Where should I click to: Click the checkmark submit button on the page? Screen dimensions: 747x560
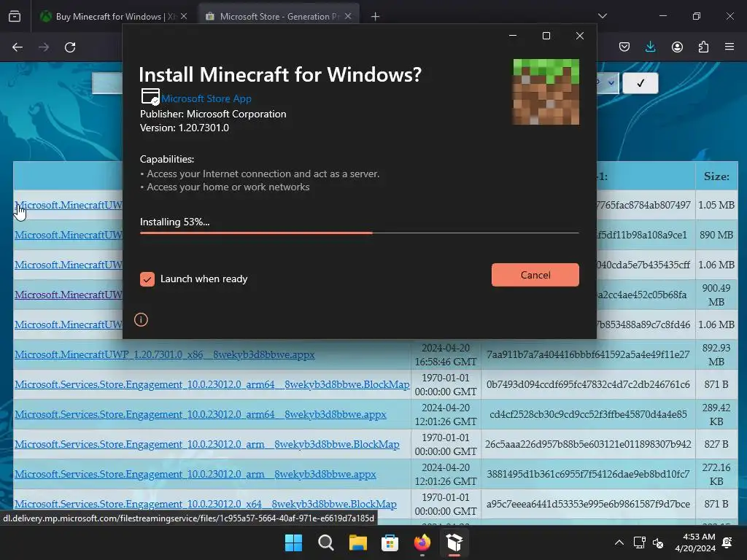tap(640, 83)
